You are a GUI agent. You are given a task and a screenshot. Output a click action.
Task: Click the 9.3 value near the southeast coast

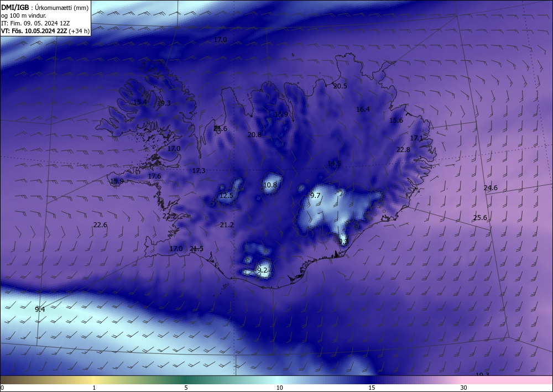pos(343,241)
